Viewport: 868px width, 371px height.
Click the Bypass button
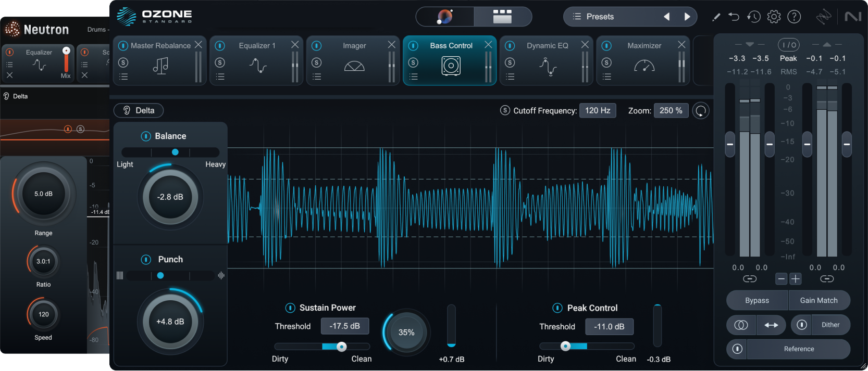pyautogui.click(x=757, y=300)
